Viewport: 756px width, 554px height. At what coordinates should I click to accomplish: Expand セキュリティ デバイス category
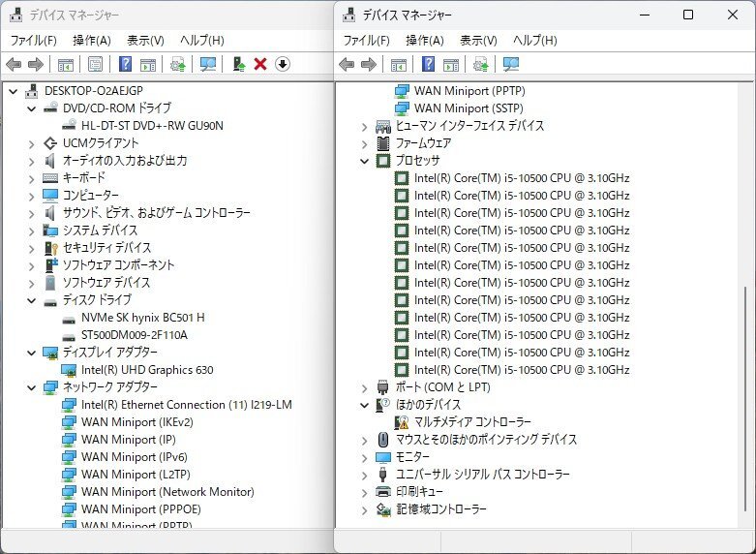point(32,248)
